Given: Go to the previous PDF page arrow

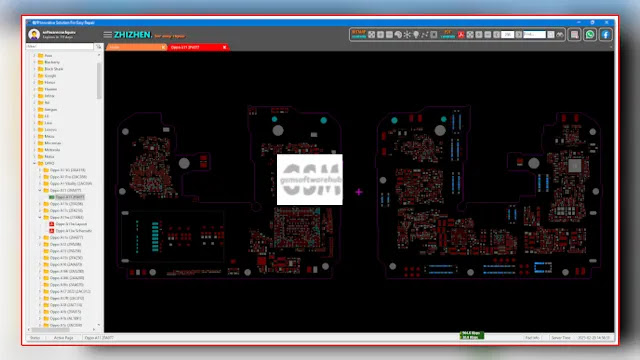Looking at the screenshot, I should [497, 35].
